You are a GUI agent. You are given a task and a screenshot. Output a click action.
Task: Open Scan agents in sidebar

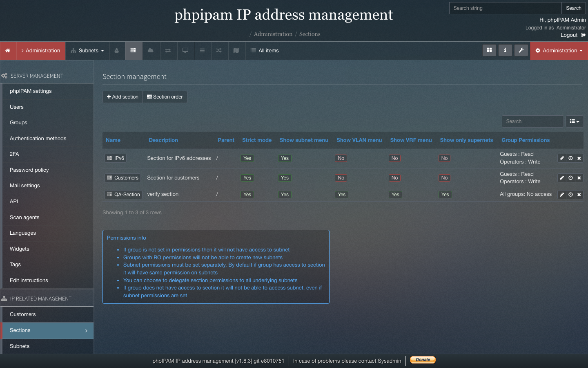coord(24,218)
